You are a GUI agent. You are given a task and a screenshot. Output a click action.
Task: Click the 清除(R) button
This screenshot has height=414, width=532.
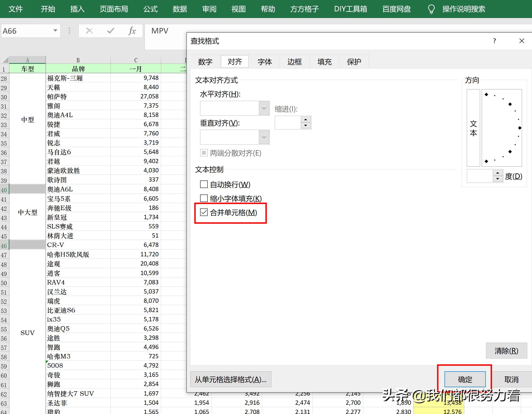tap(506, 350)
